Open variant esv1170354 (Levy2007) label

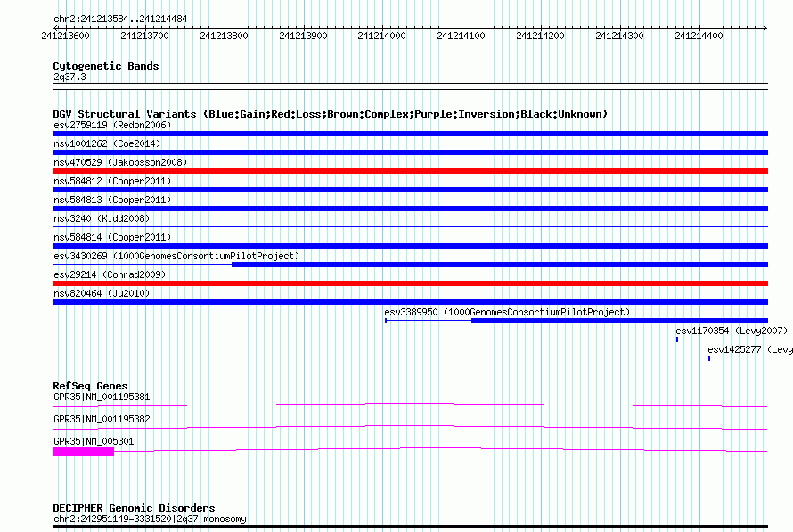732,331
